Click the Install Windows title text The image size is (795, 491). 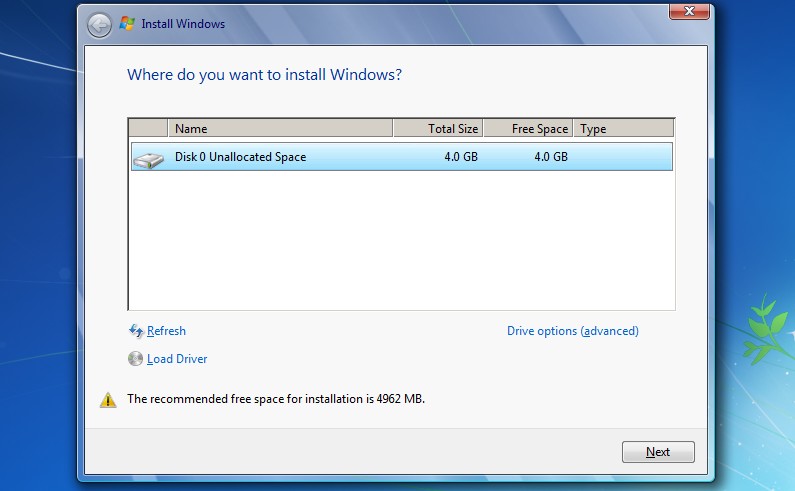click(x=183, y=24)
